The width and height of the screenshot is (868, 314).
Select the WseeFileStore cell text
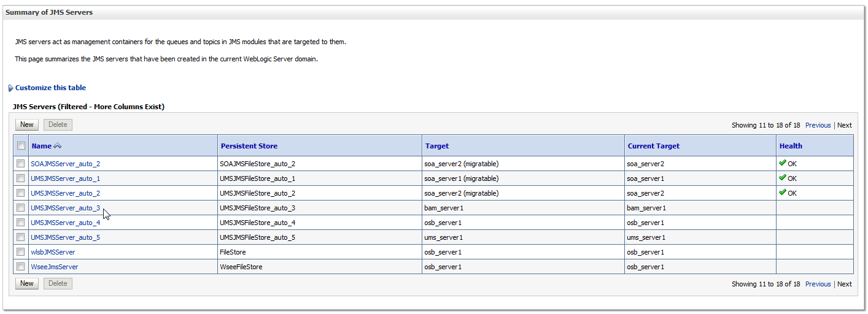pyautogui.click(x=241, y=267)
